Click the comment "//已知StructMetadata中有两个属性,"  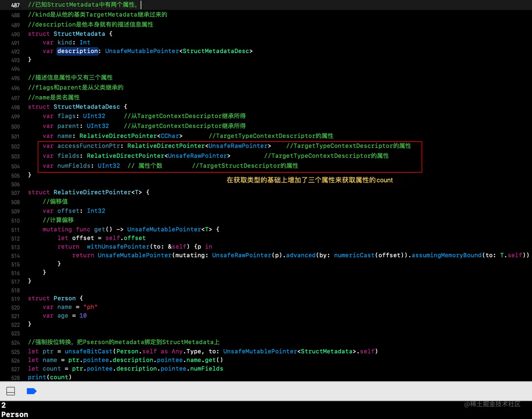pyautogui.click(x=83, y=5)
